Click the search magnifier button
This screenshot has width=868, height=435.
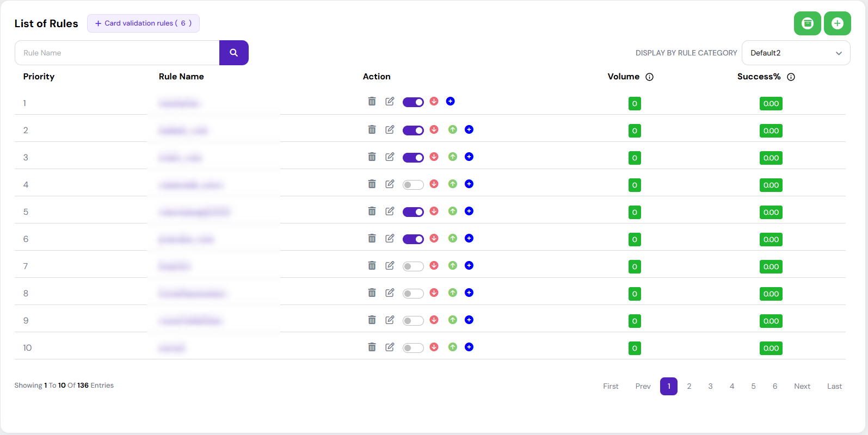point(234,53)
